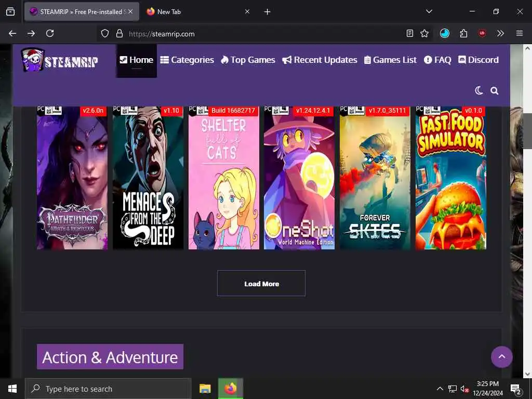The width and height of the screenshot is (532, 399).
Task: Click the SteamRIP site logo
Action: (x=60, y=60)
